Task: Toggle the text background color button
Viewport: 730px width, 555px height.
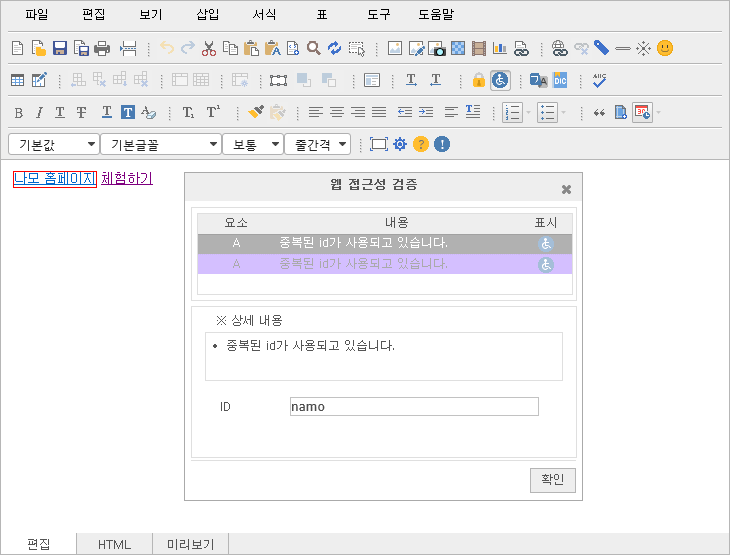Action: pyautogui.click(x=128, y=112)
